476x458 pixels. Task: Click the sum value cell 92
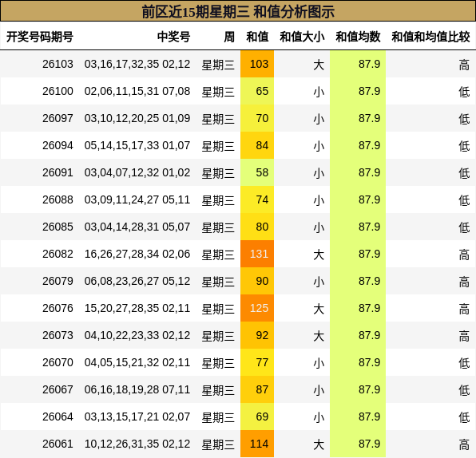pyautogui.click(x=257, y=335)
